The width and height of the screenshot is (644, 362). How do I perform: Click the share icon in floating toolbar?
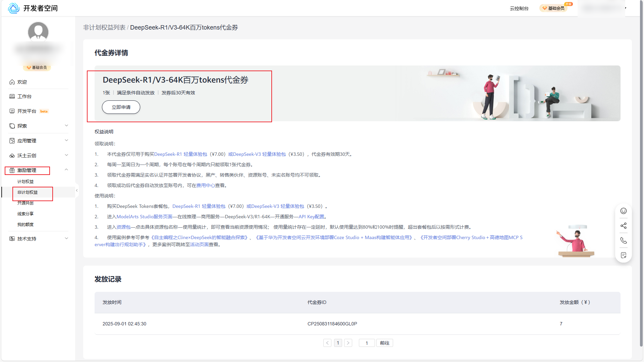(x=624, y=226)
